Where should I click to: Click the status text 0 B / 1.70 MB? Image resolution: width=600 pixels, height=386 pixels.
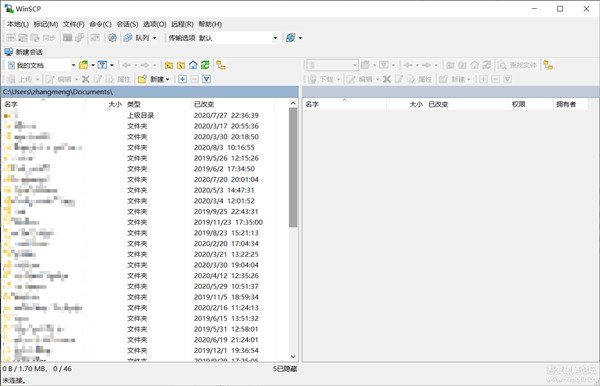[x=24, y=369]
